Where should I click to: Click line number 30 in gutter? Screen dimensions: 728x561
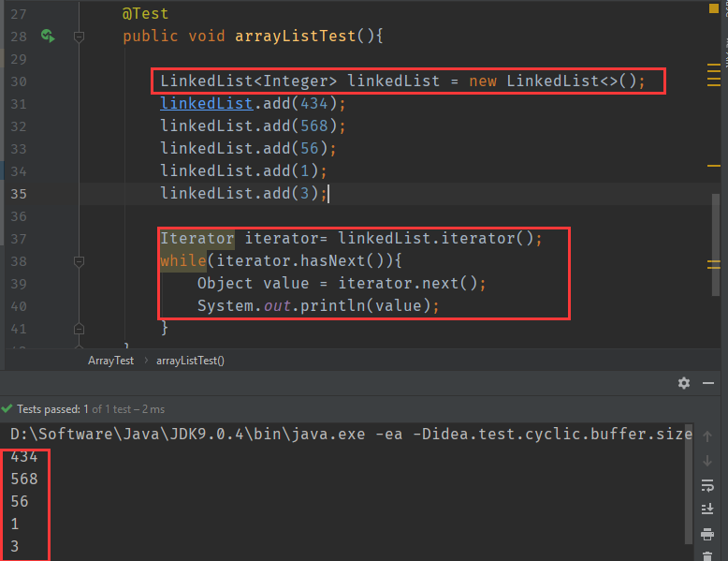[x=19, y=81]
